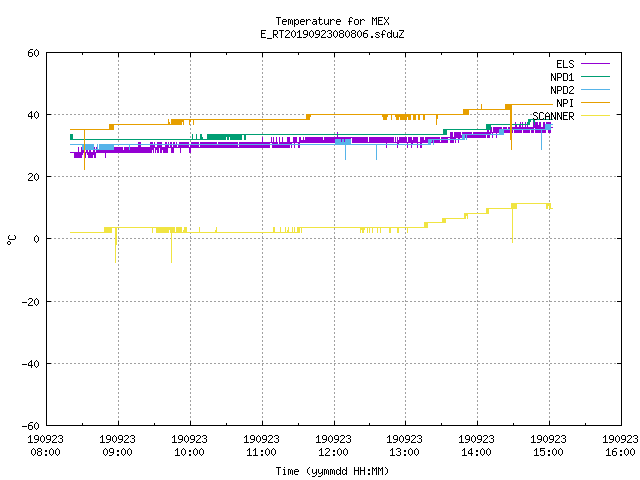Viewport: 640px width, 480px height.
Task: Click the 15:00 x-axis time label
Action: pos(548,453)
